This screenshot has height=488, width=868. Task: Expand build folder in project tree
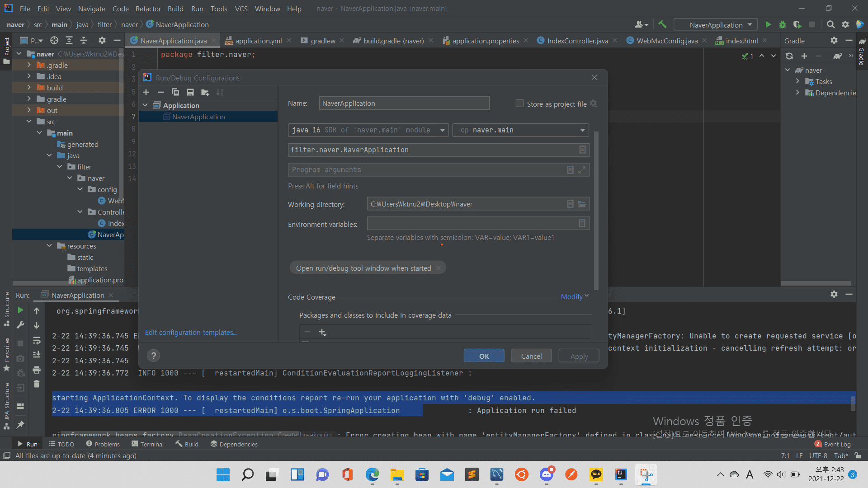click(x=29, y=88)
